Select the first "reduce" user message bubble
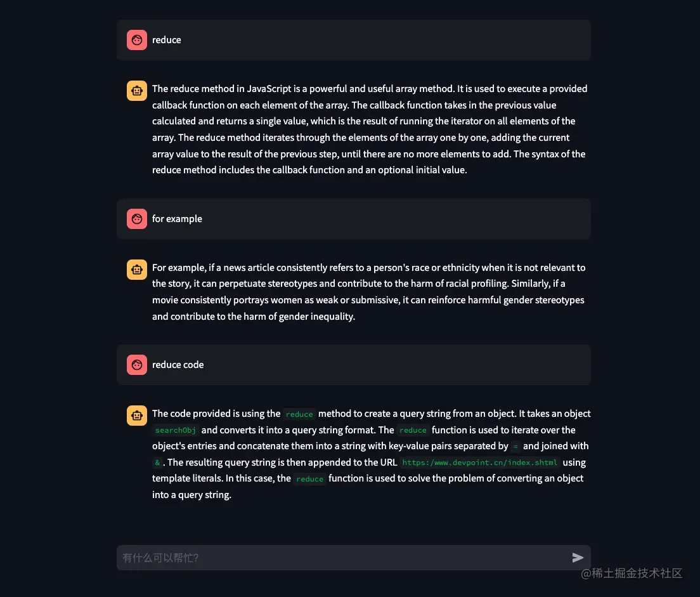 [x=353, y=40]
